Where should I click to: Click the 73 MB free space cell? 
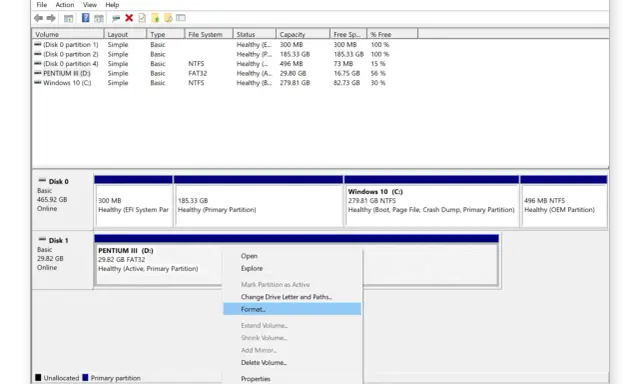(x=343, y=64)
